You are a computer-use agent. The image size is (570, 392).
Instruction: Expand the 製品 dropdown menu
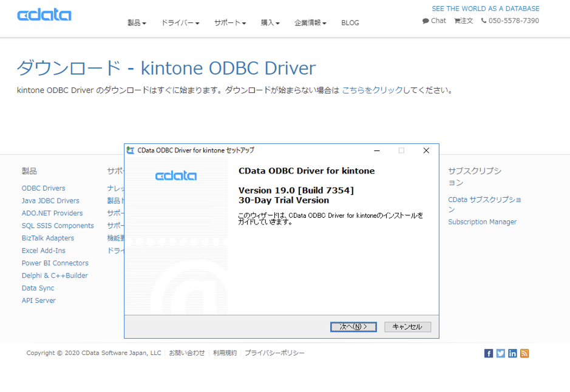137,23
